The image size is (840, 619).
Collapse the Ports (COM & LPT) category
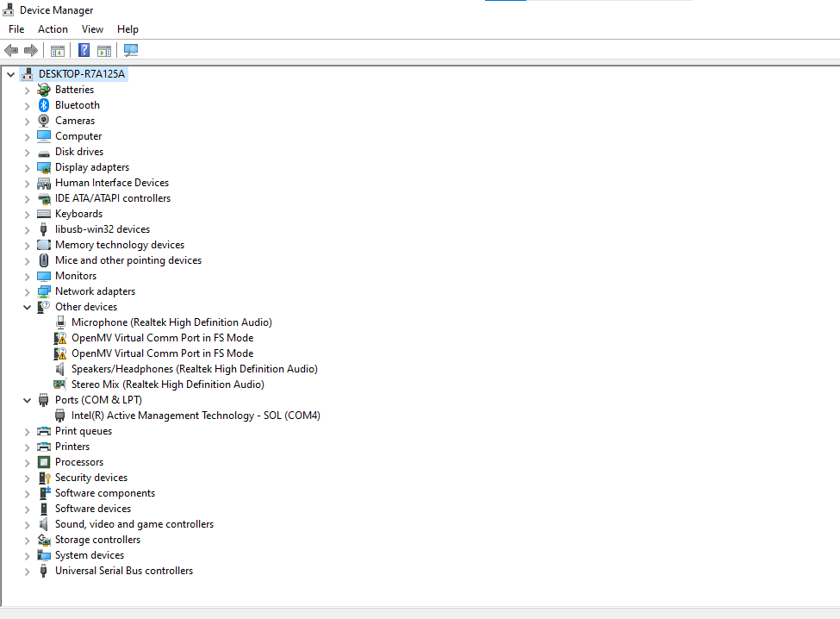(28, 400)
